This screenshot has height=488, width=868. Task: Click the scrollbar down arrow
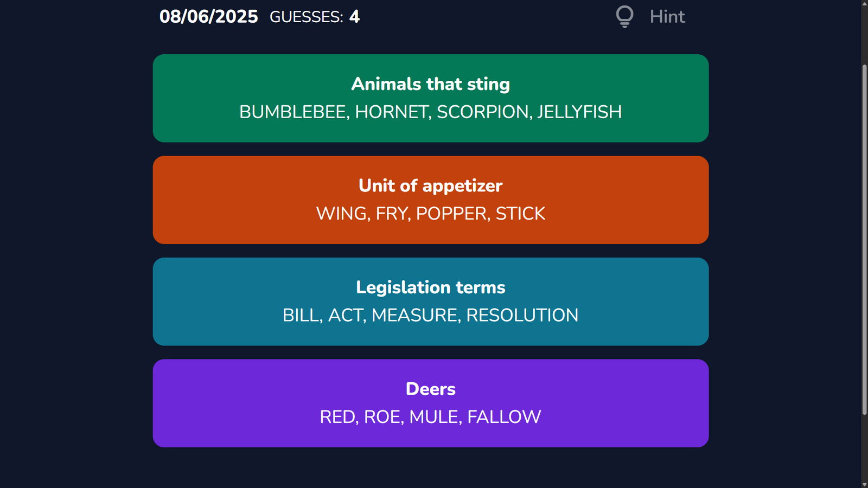[865, 484]
